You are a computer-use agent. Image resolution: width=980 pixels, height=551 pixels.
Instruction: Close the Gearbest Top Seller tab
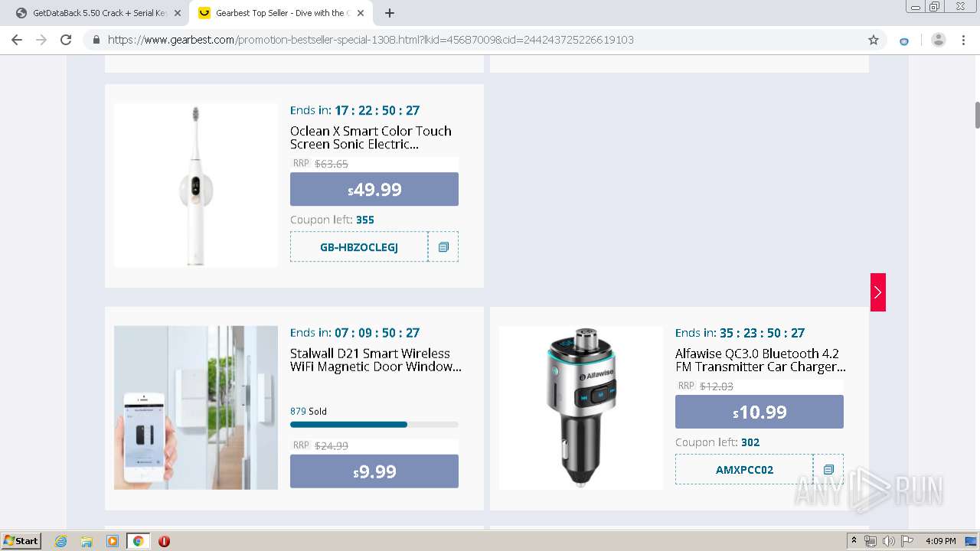click(361, 13)
